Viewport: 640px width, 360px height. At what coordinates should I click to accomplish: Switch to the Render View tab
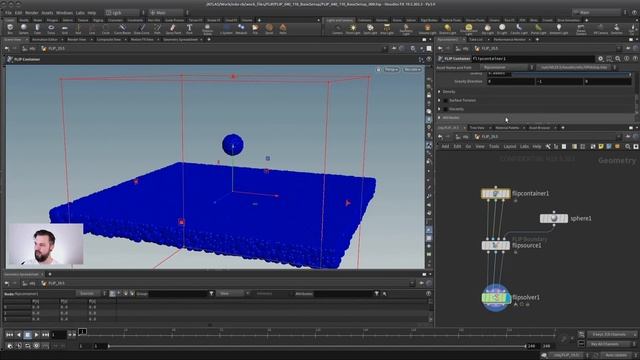pyautogui.click(x=76, y=40)
